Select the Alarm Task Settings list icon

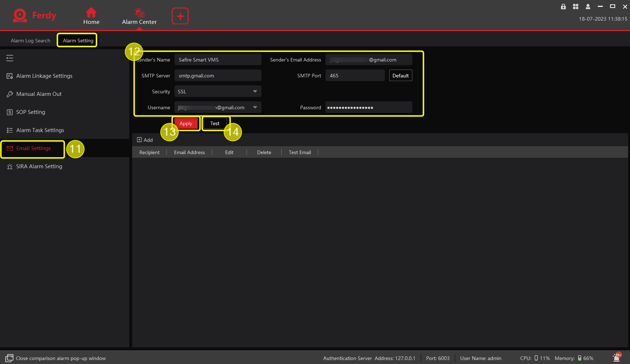pos(10,130)
